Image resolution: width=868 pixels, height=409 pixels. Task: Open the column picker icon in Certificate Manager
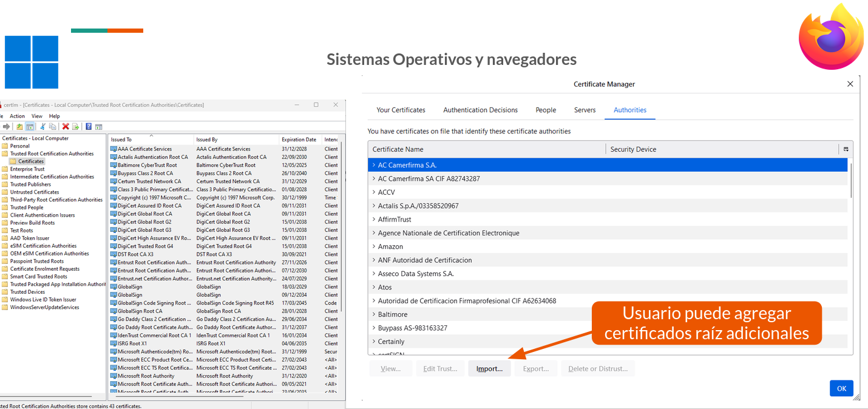pos(846,149)
